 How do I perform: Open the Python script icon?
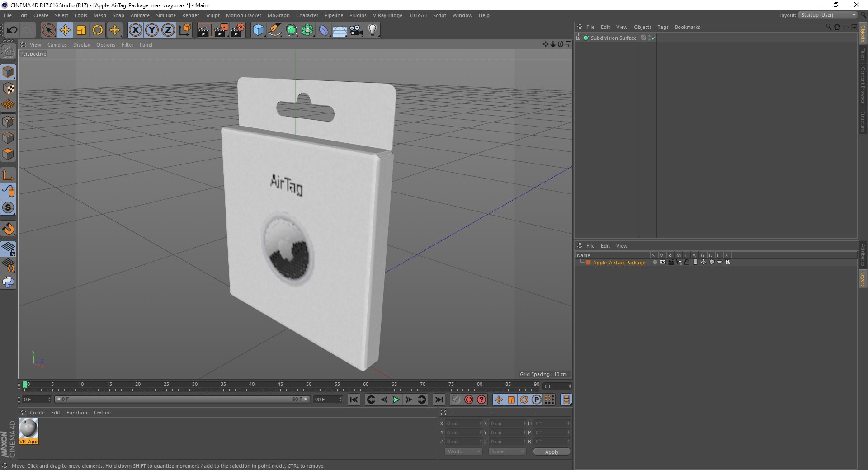[x=8, y=282]
